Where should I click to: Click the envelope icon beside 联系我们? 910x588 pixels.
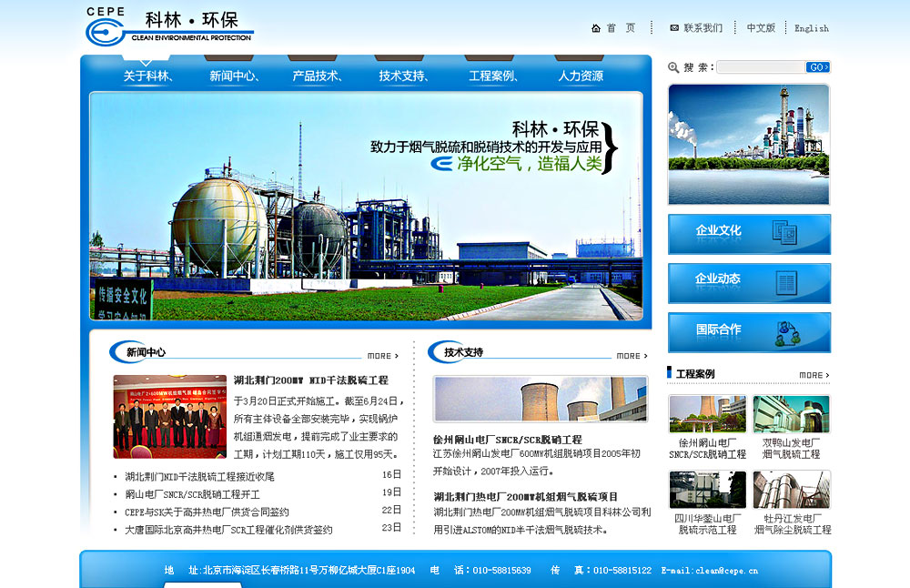tap(674, 28)
